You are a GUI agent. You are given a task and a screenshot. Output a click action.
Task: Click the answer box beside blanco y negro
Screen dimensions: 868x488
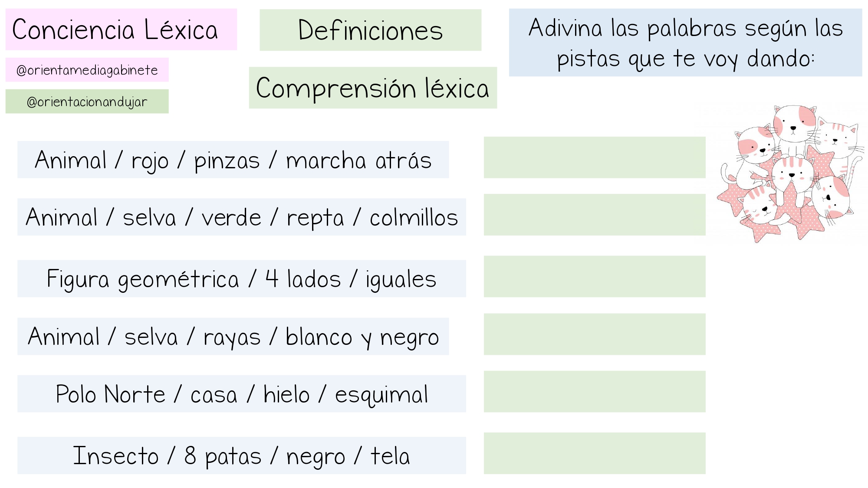click(x=595, y=334)
